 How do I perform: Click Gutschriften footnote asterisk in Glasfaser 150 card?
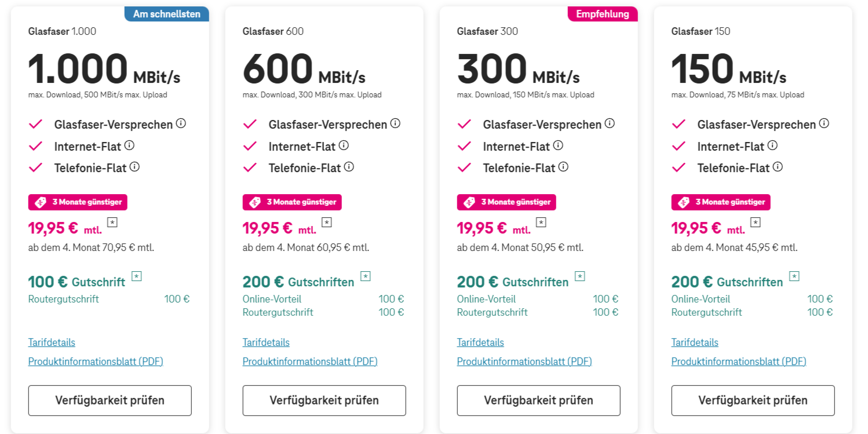pyautogui.click(x=794, y=276)
